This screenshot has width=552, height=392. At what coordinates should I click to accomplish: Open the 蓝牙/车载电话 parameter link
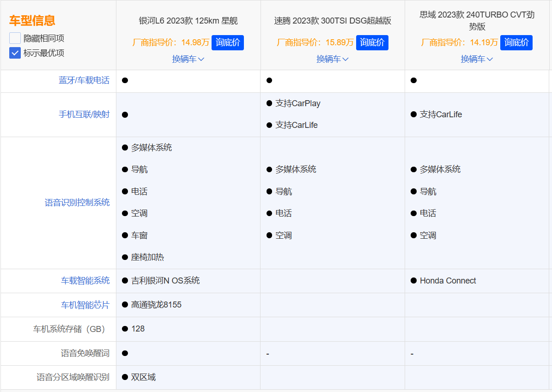pos(84,80)
